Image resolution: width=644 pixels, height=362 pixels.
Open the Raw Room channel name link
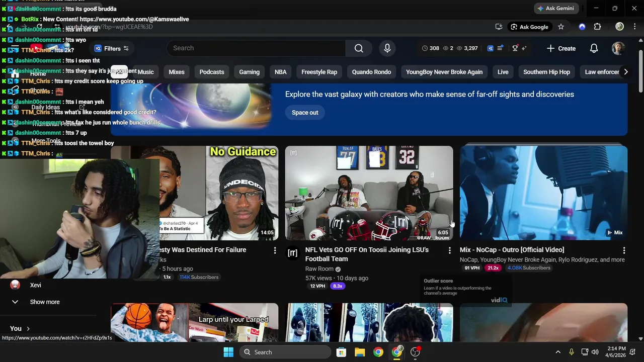point(319,269)
